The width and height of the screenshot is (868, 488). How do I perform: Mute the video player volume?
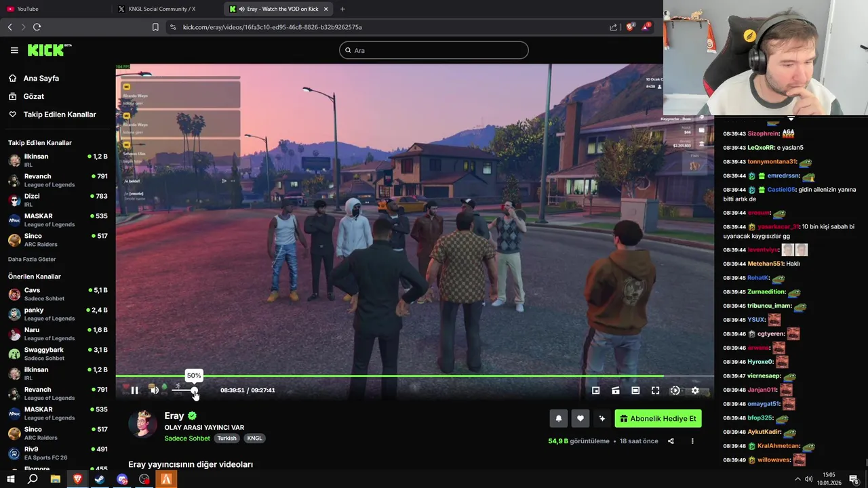pyautogui.click(x=154, y=390)
